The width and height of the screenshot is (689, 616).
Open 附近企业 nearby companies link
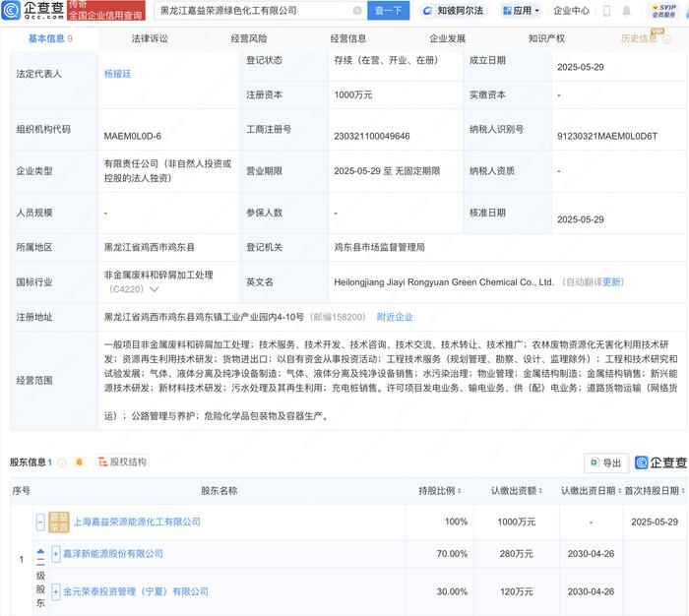(395, 317)
